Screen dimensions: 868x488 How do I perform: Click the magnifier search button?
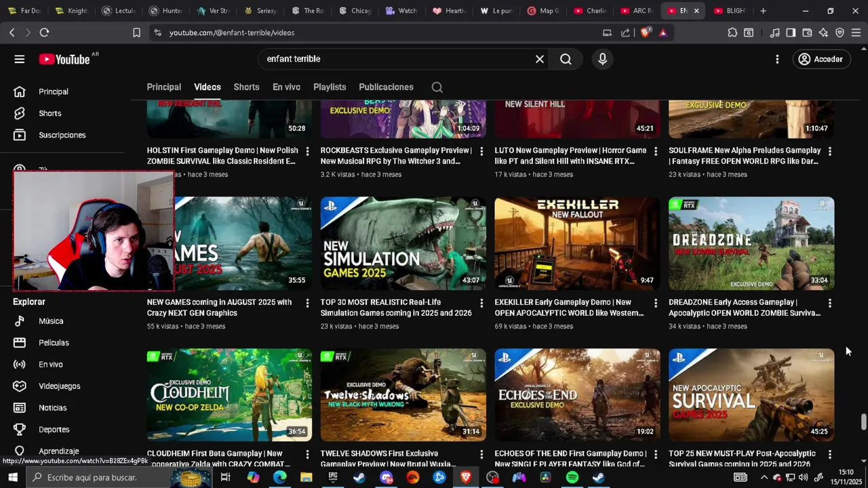coord(566,59)
